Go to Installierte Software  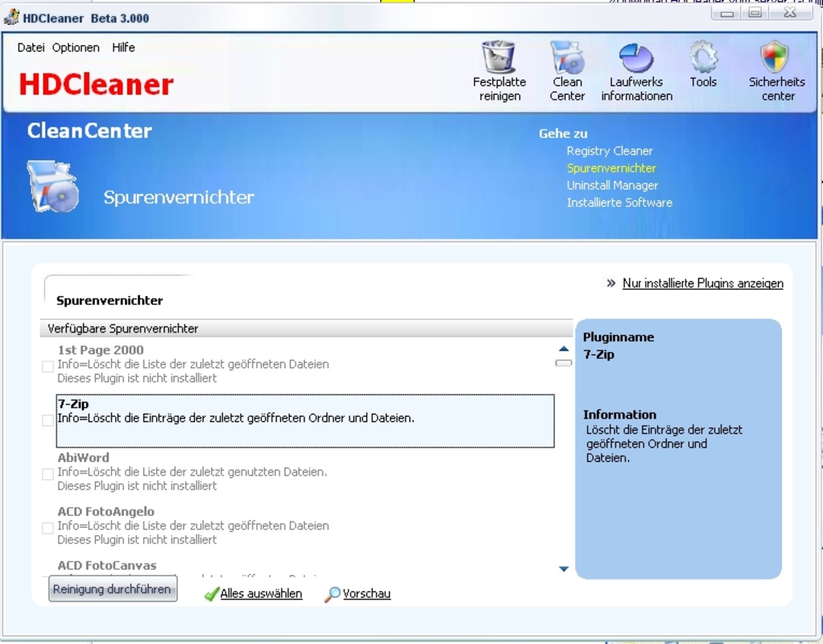point(619,203)
